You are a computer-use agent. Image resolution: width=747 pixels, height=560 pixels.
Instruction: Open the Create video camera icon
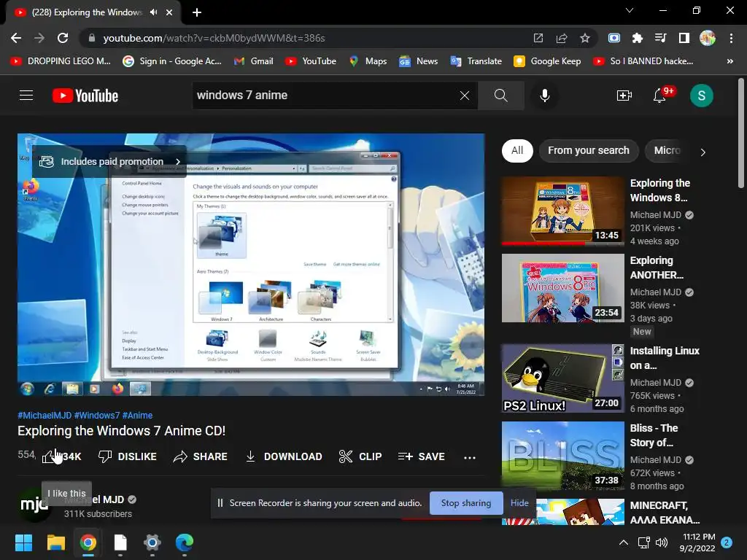(x=624, y=96)
